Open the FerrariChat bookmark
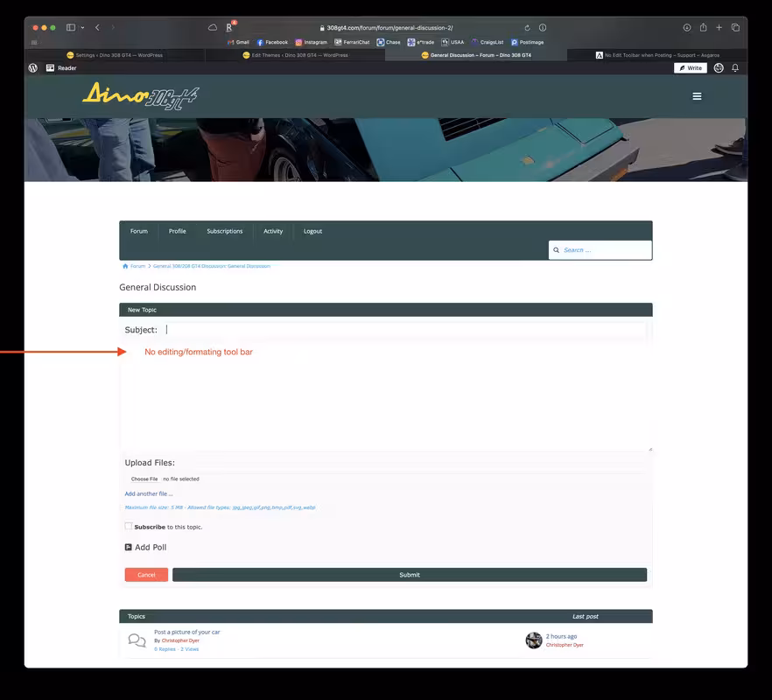The image size is (772, 700). (x=352, y=42)
